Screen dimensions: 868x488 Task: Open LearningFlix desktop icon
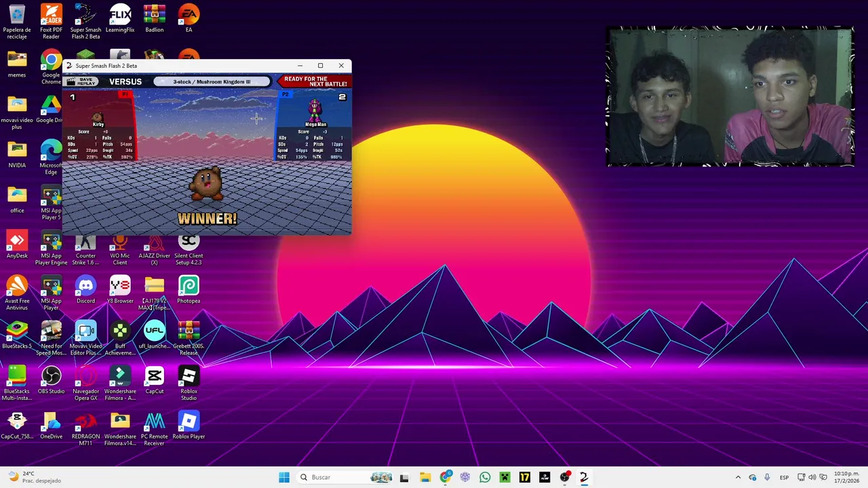tap(120, 18)
